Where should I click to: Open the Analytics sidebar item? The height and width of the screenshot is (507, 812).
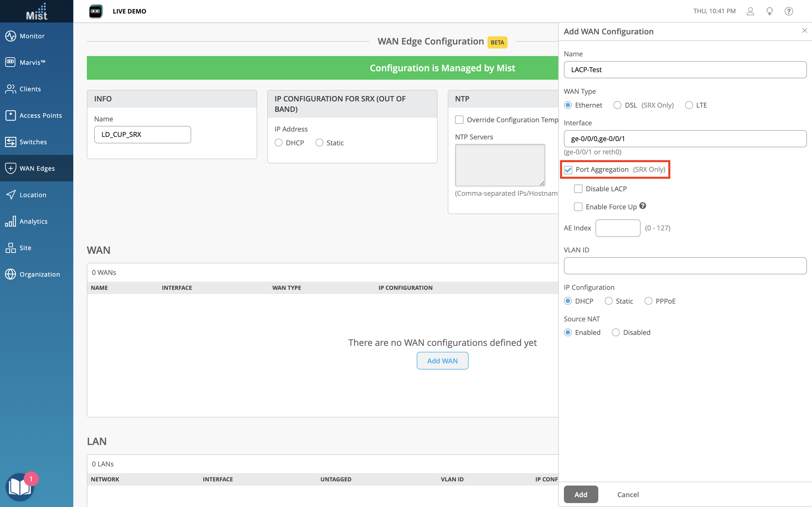(x=33, y=221)
